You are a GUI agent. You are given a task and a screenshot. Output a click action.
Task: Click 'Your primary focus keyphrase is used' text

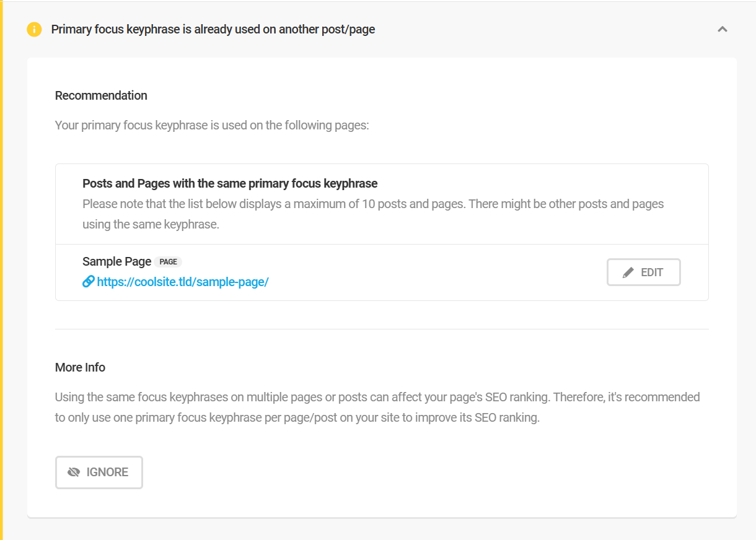pyautogui.click(x=211, y=125)
